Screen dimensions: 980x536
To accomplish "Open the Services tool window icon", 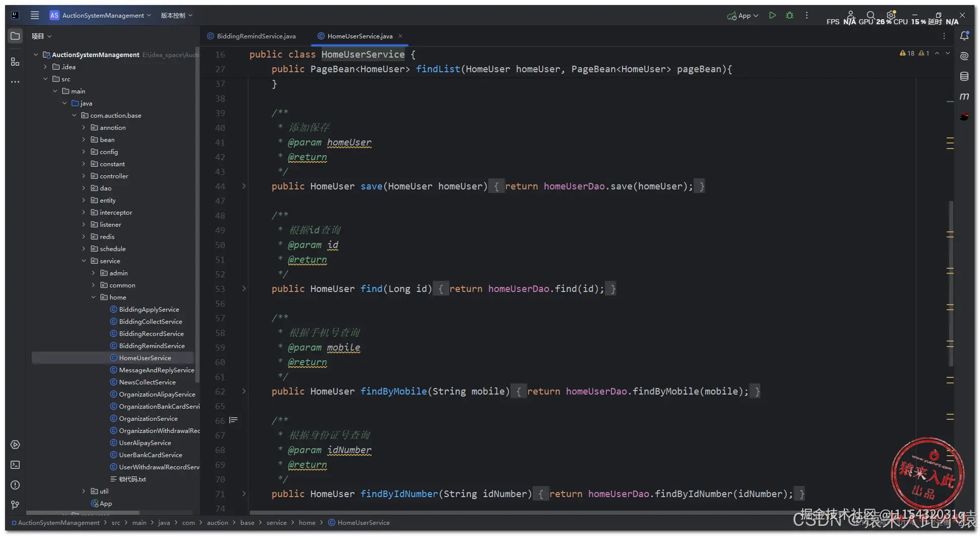I will [15, 445].
